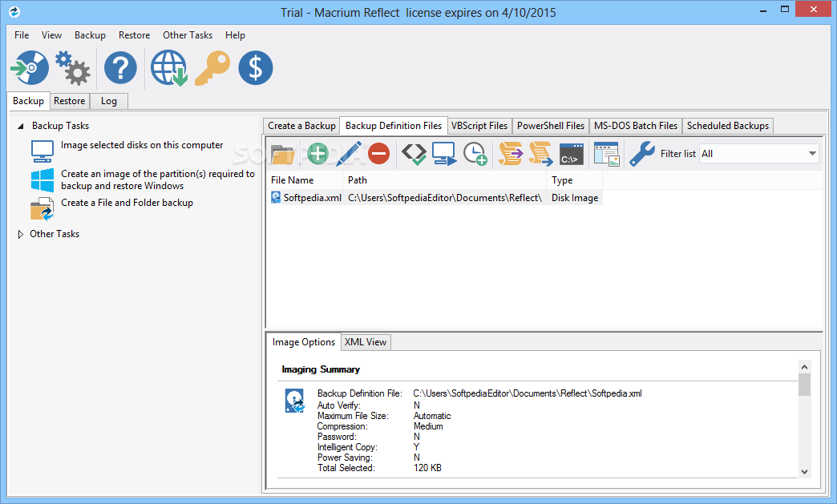The height and width of the screenshot is (504, 837).
Task: Click the window with picture shortcut icon
Action: click(x=606, y=154)
